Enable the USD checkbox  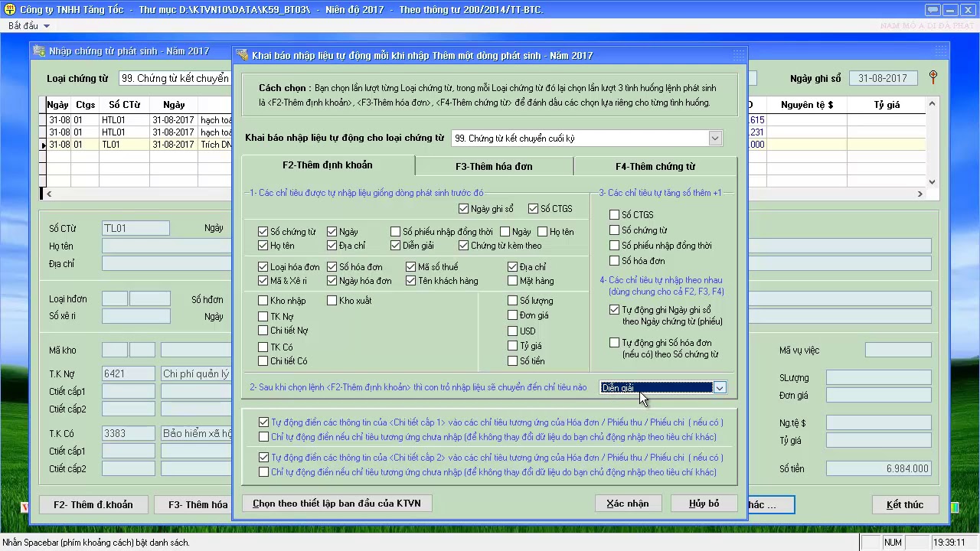[x=513, y=331]
